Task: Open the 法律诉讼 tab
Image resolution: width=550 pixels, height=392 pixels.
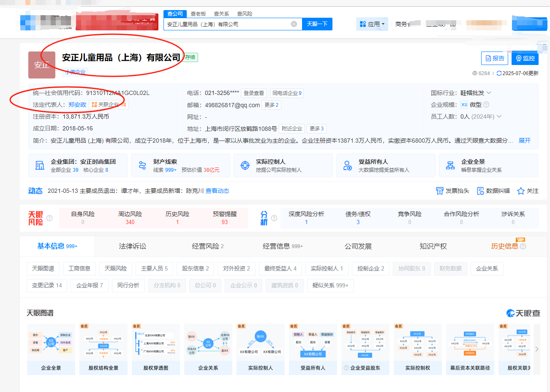Action: coord(133,246)
